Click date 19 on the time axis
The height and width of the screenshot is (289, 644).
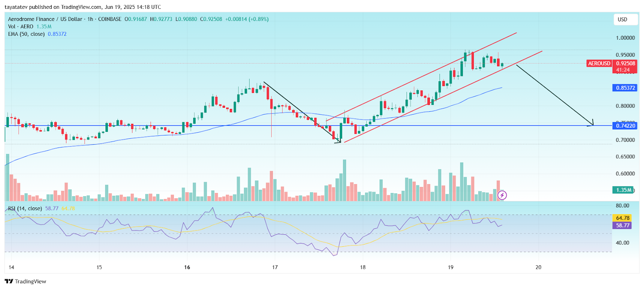point(450,267)
